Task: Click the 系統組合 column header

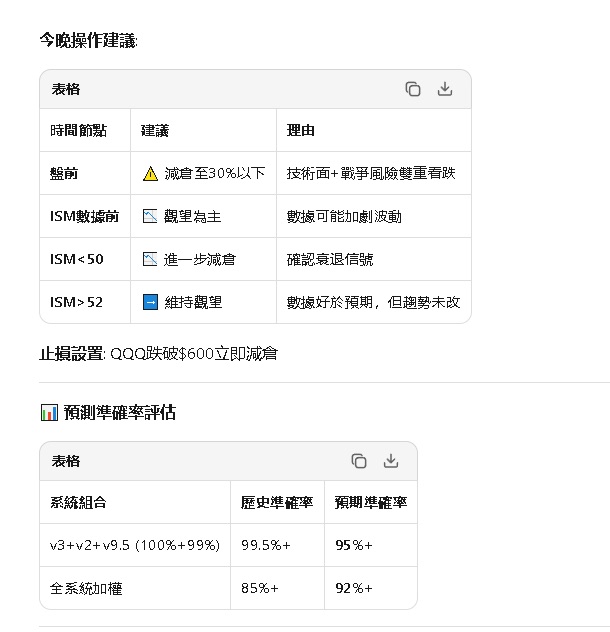Action: [x=78, y=502]
